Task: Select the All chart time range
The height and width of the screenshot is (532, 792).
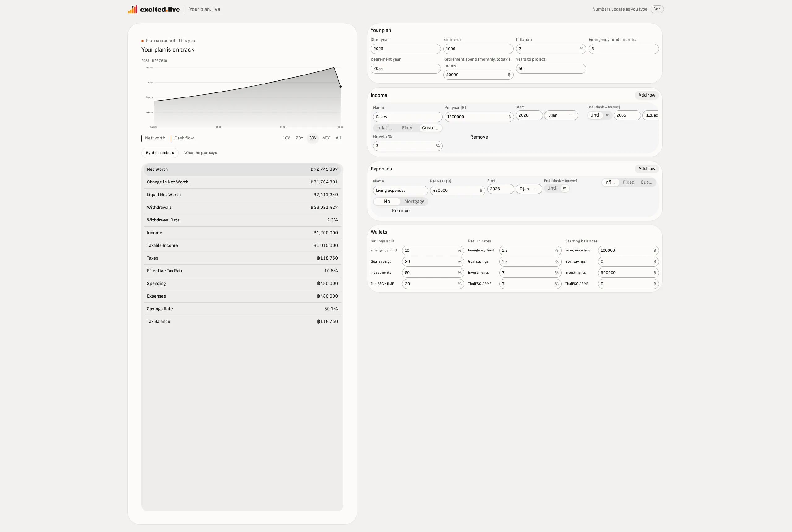Action: click(x=338, y=138)
